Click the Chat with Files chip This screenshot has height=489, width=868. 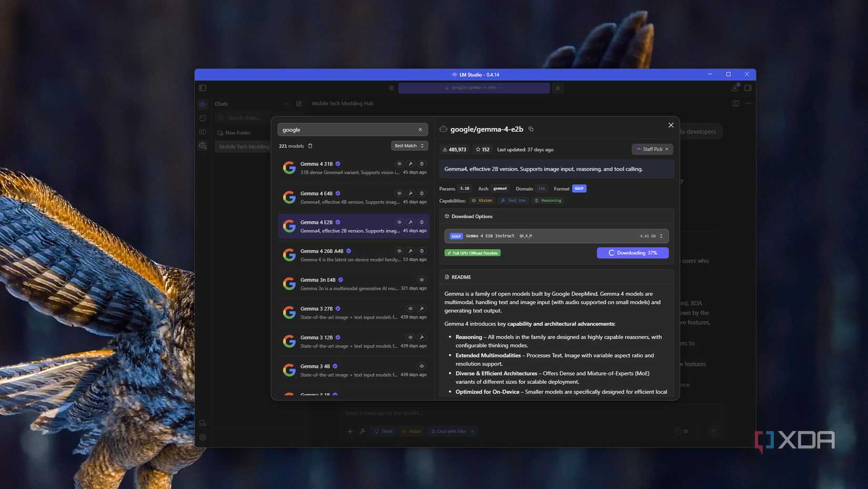tap(452, 432)
